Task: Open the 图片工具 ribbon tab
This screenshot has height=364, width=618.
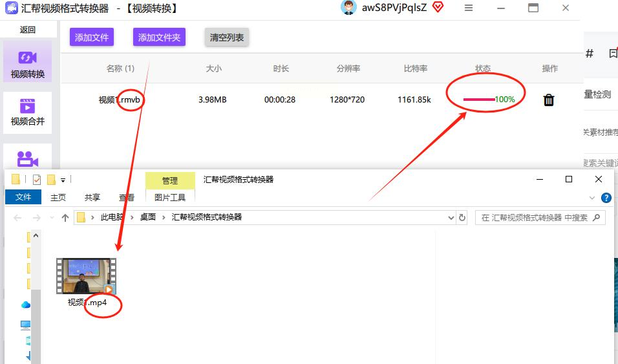Action: click(x=170, y=197)
